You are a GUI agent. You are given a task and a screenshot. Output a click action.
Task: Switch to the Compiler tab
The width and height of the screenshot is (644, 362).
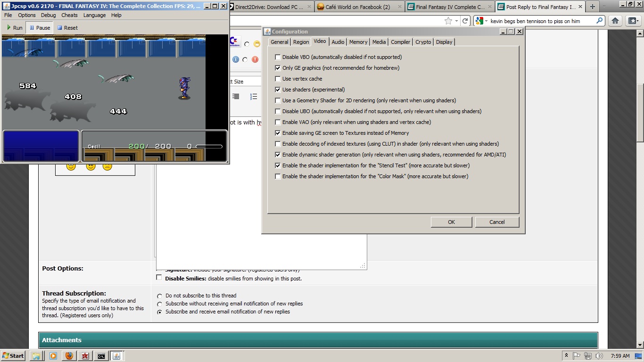tap(400, 42)
